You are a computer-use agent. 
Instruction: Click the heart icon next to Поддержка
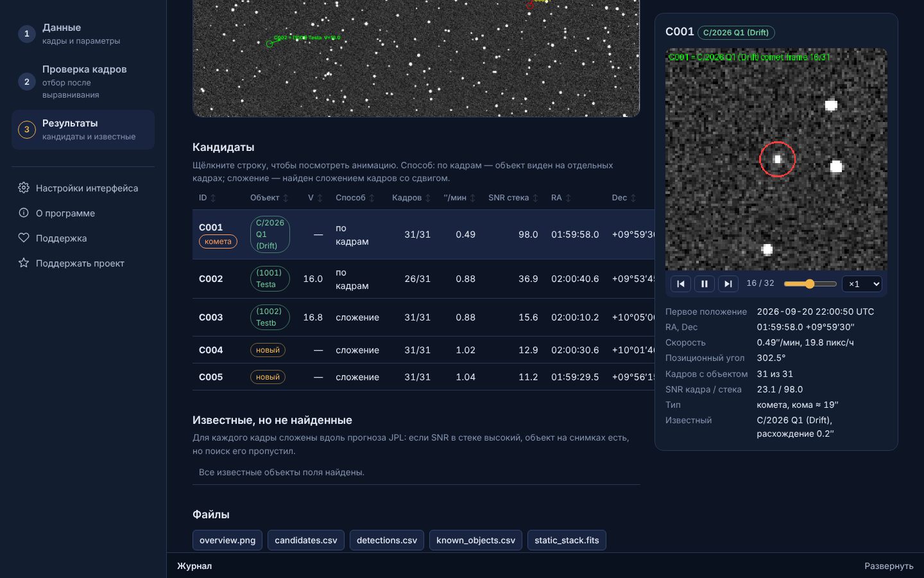point(24,238)
